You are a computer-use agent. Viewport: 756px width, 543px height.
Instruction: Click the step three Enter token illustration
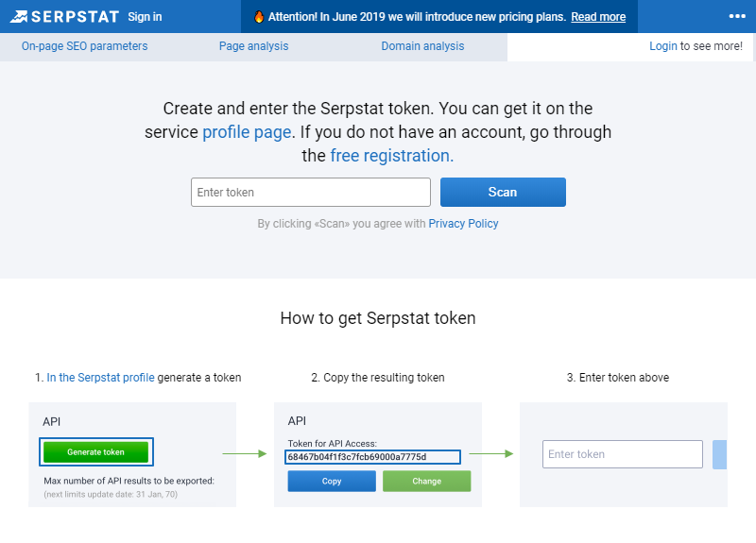pyautogui.click(x=623, y=454)
